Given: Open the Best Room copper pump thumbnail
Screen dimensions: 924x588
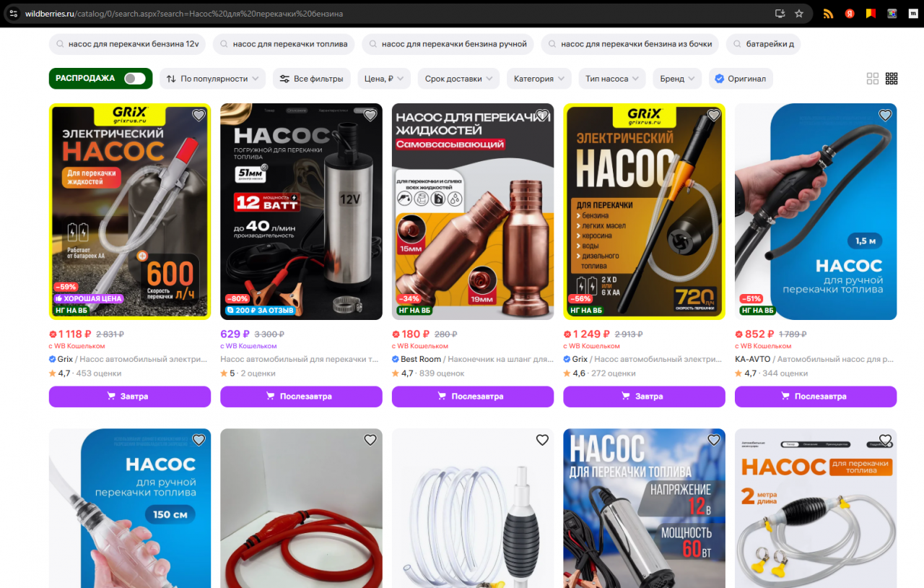Looking at the screenshot, I should click(x=473, y=212).
